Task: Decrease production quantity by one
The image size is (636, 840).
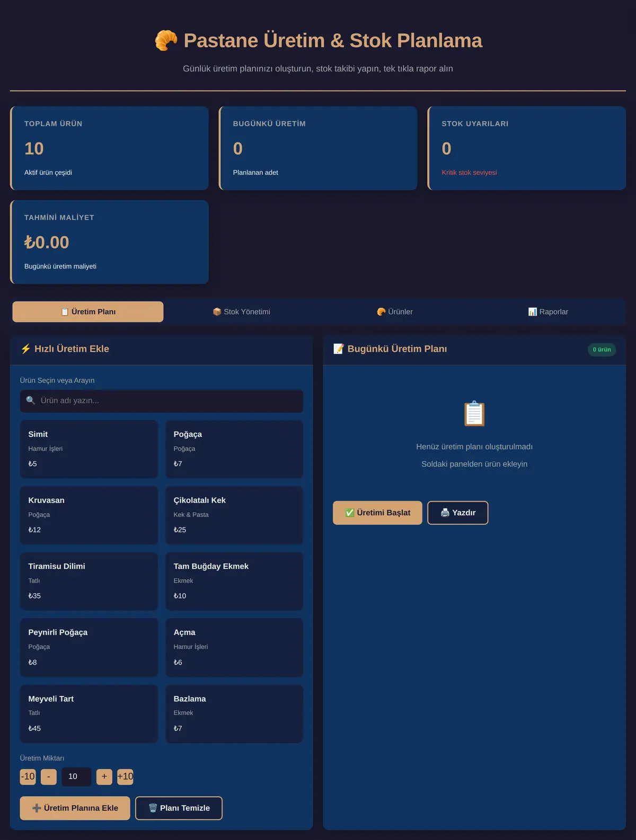Action: 49,776
